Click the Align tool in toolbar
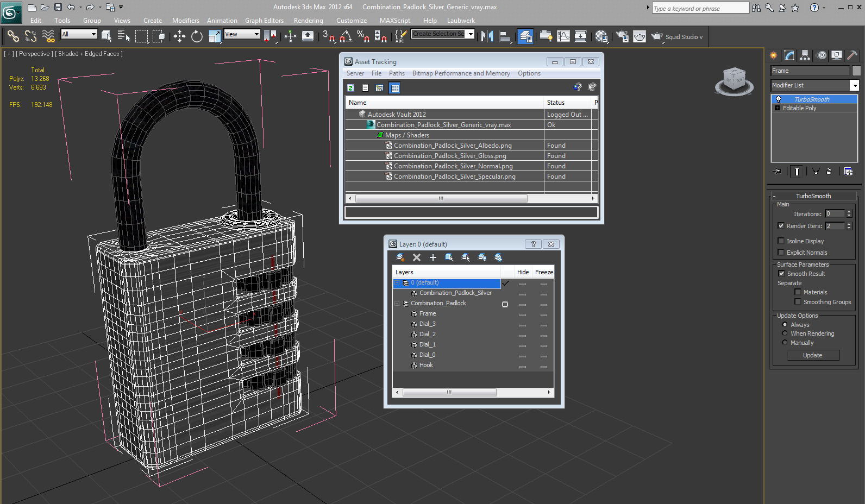Image resolution: width=865 pixels, height=504 pixels. click(505, 36)
